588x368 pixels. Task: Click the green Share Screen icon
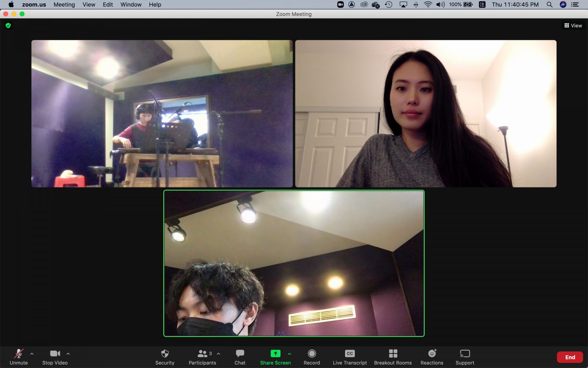(x=275, y=354)
